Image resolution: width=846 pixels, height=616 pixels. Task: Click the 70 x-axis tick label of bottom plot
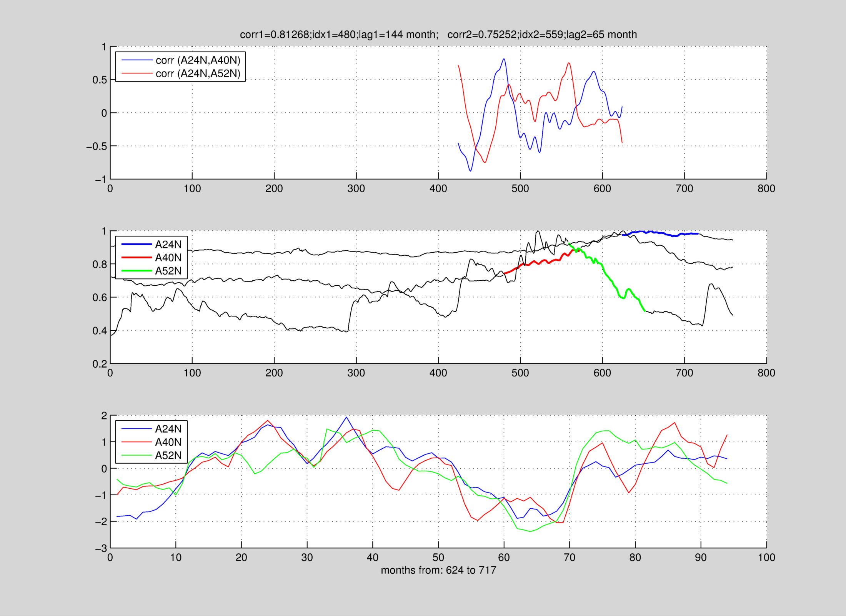[x=569, y=558]
